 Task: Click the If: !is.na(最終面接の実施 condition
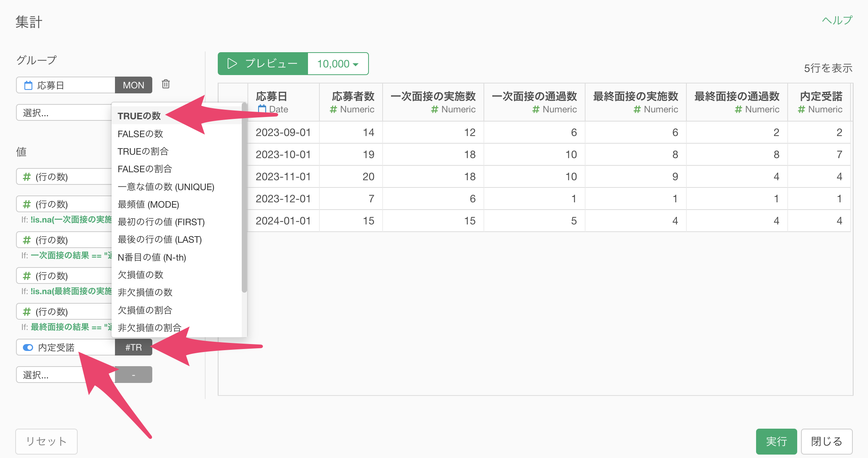click(67, 291)
